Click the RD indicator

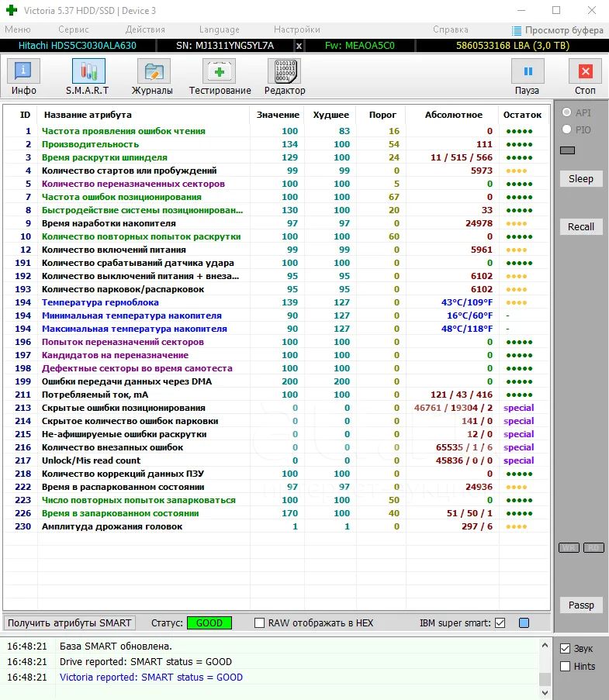click(x=593, y=548)
